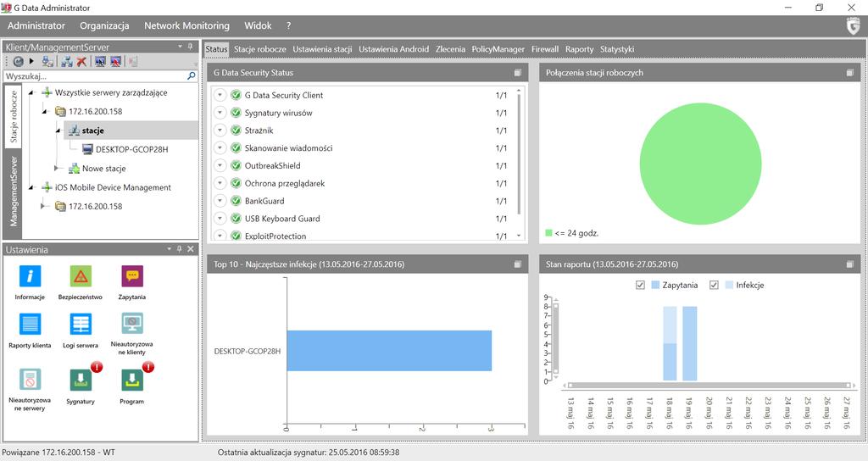The height and width of the screenshot is (461, 868).
Task: Switch to the Ustawienia stacji tab
Action: point(322,49)
